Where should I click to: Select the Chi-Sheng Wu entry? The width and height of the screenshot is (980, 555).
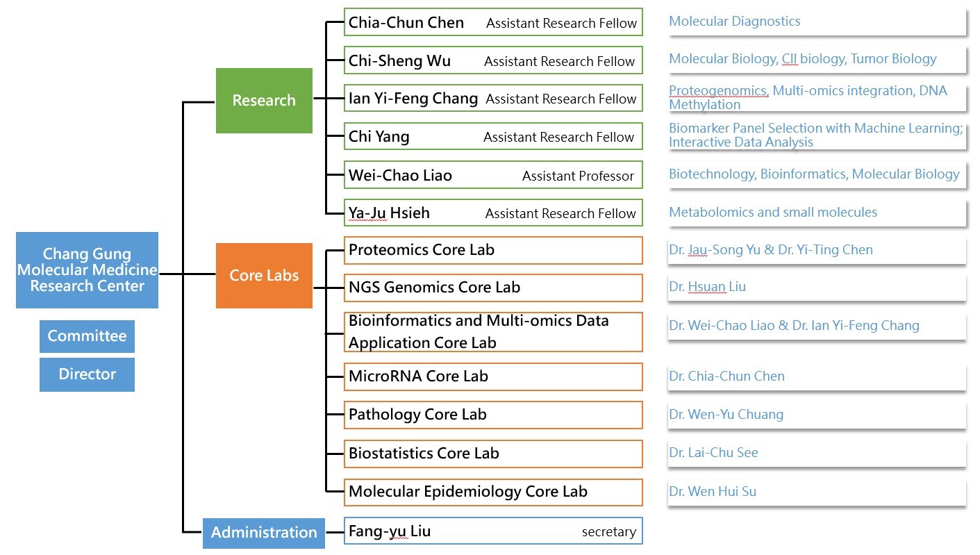tap(492, 60)
